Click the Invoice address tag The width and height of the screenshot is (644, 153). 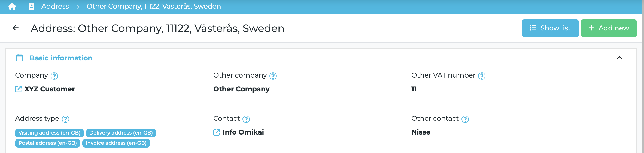tap(116, 143)
